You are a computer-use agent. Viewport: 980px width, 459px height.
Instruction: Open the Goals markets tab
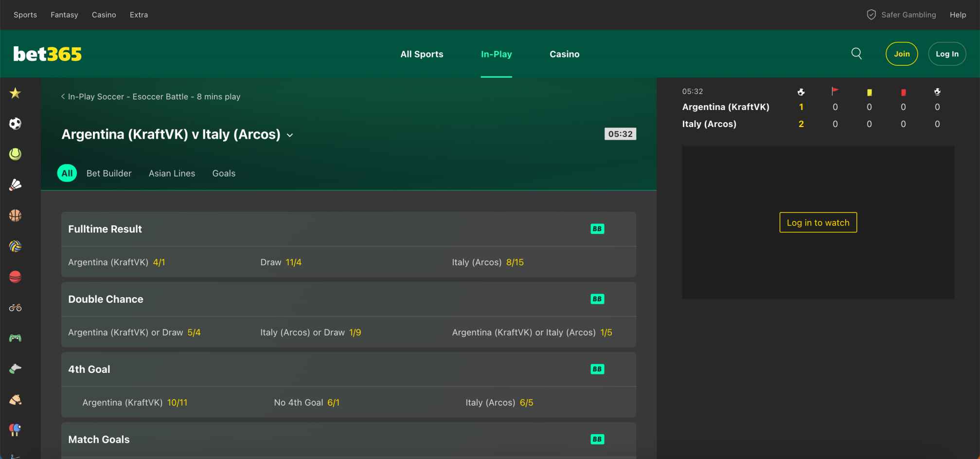point(224,173)
